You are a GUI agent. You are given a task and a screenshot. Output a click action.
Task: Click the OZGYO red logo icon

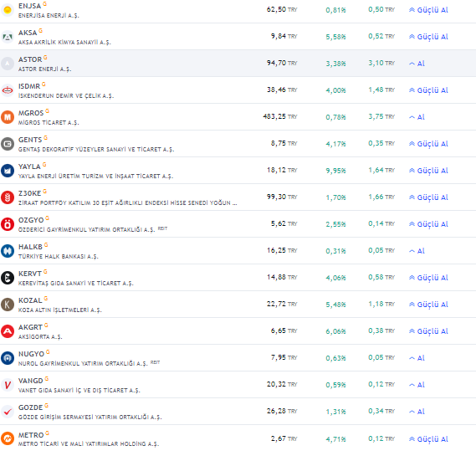pyautogui.click(x=8, y=224)
